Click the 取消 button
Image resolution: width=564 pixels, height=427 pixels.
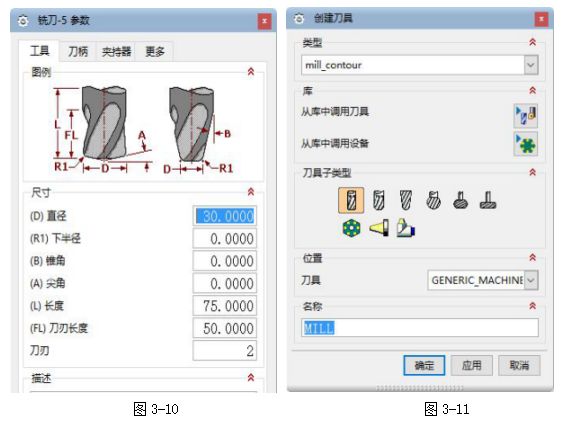pyautogui.click(x=519, y=365)
